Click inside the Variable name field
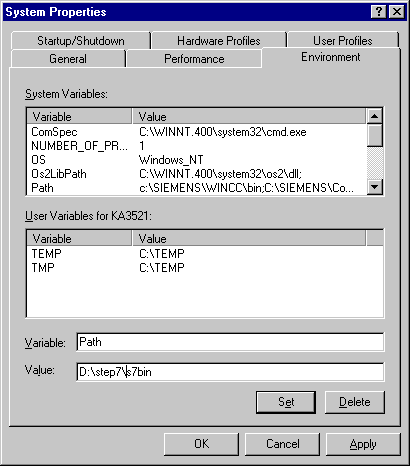410x466 pixels. (230, 342)
